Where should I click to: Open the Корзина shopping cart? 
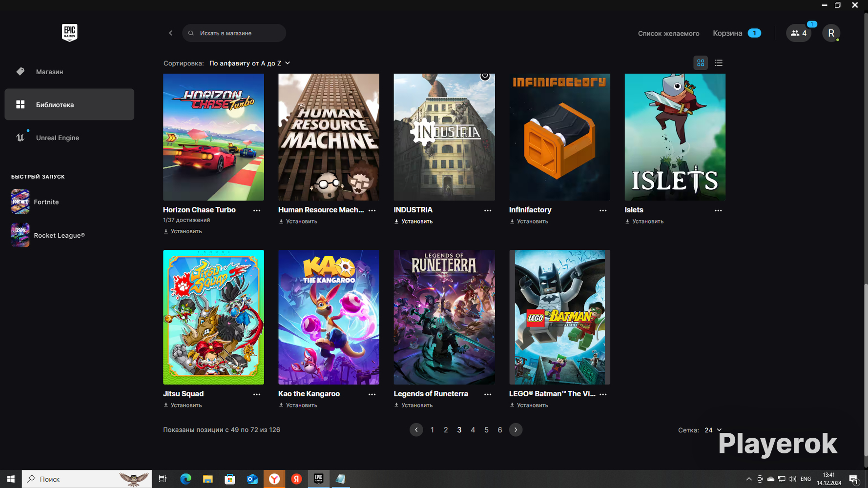(x=737, y=33)
